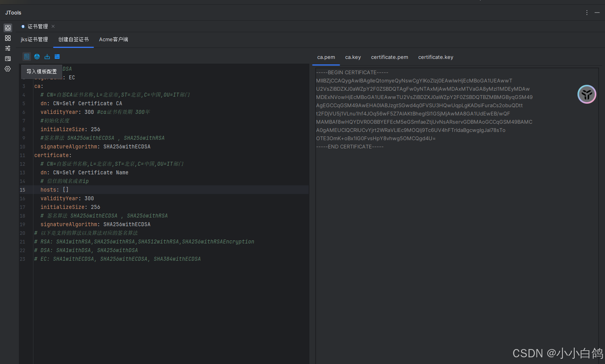Screen dimensions: 605x364
Task: Show the certificate.key output tab
Action: [436, 57]
